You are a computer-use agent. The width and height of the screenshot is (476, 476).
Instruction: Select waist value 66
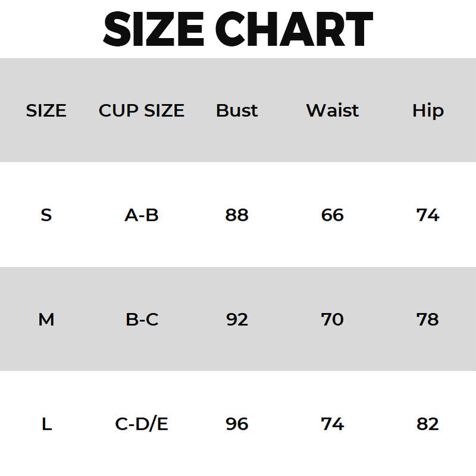pyautogui.click(x=333, y=215)
